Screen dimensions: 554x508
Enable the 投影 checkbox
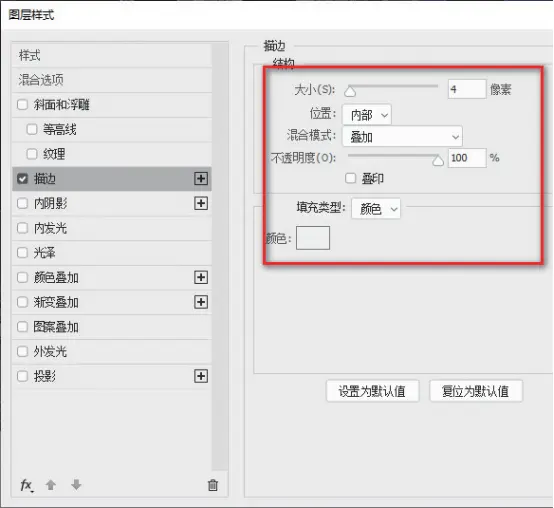[22, 376]
